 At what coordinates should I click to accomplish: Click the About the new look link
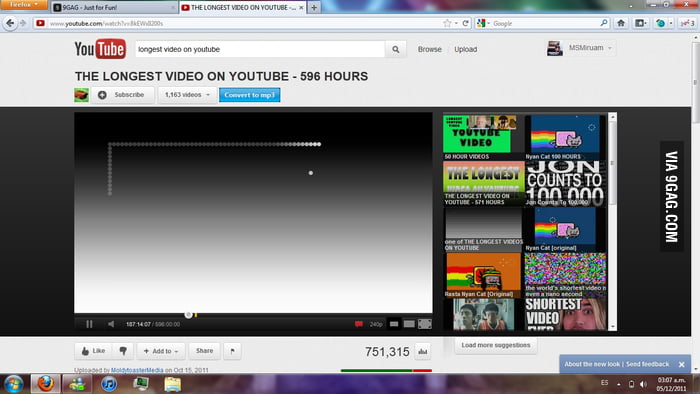(592, 364)
